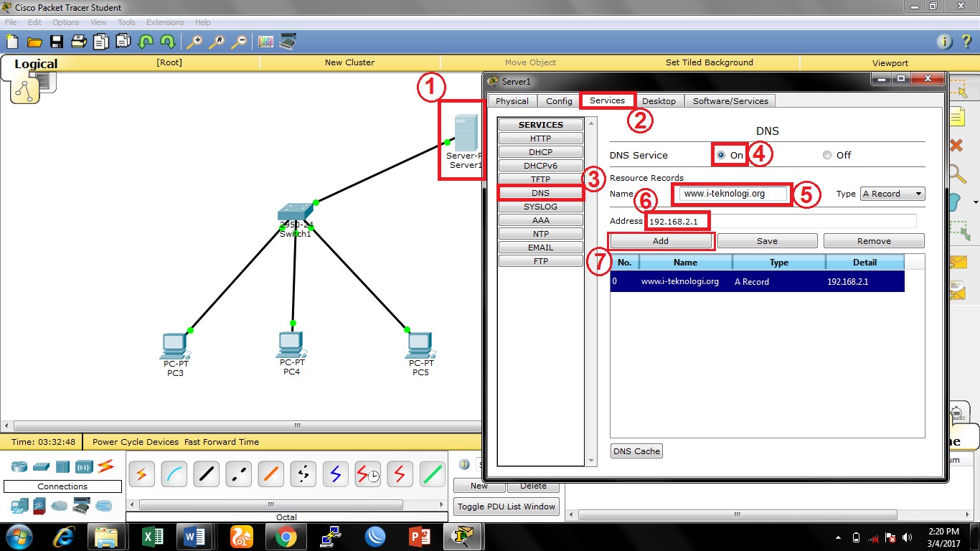Select the Copper Straight-Through connection
The height and width of the screenshot is (551, 980).
pyautogui.click(x=206, y=474)
